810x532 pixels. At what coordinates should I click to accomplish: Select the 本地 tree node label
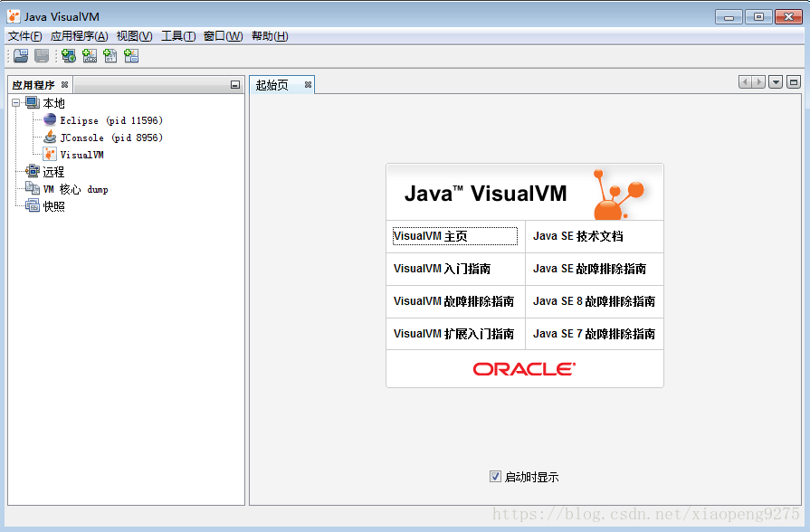tap(53, 103)
